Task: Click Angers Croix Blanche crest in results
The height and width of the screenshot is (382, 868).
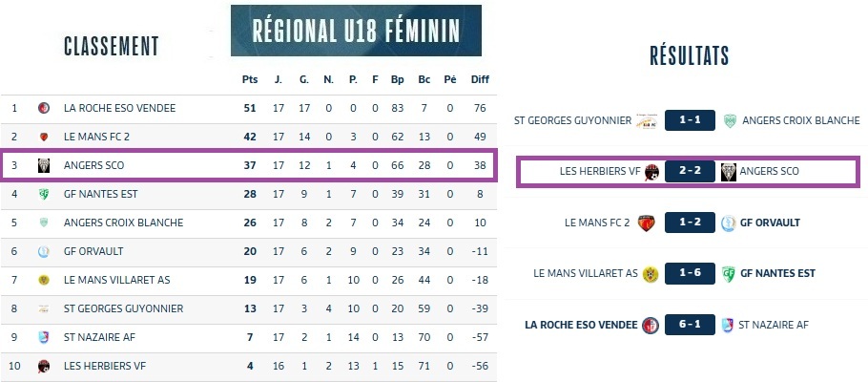Action: tap(729, 120)
